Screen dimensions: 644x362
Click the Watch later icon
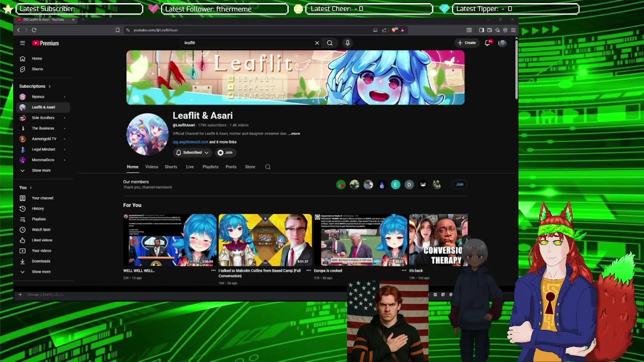pyautogui.click(x=22, y=230)
